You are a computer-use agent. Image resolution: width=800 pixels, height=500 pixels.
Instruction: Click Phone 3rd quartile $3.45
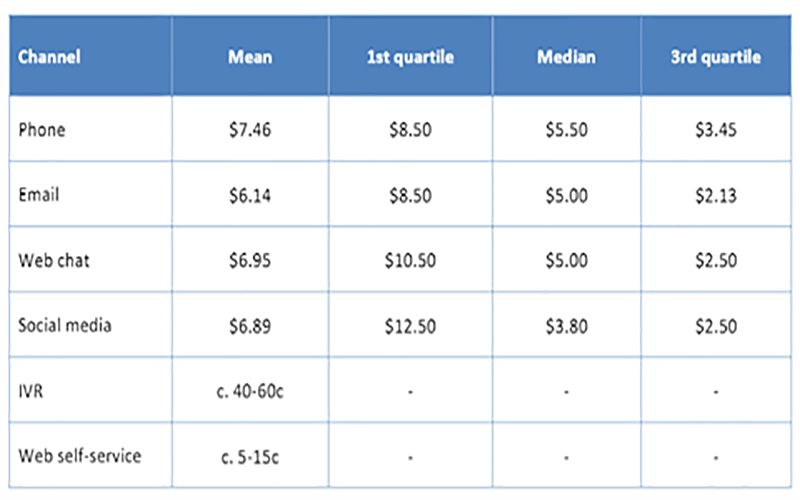tap(716, 130)
